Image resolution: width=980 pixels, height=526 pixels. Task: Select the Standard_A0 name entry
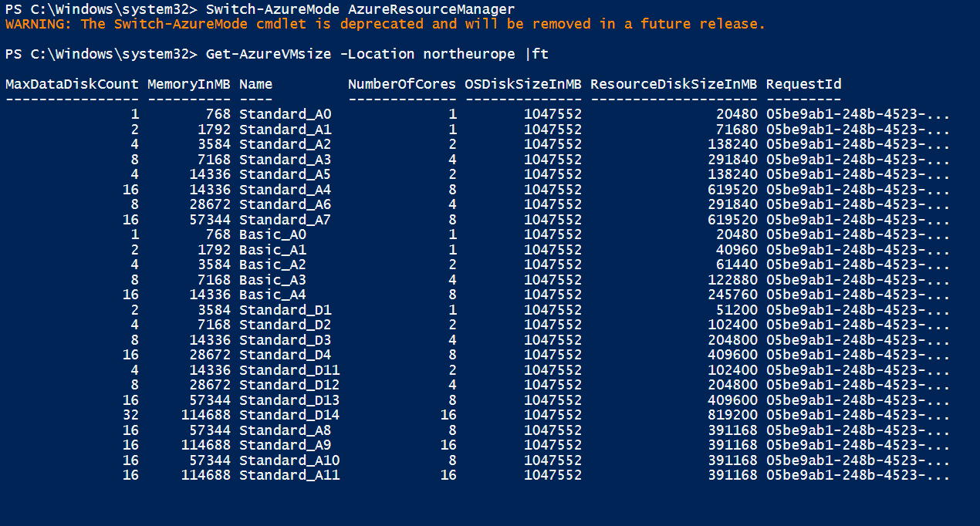tap(286, 114)
